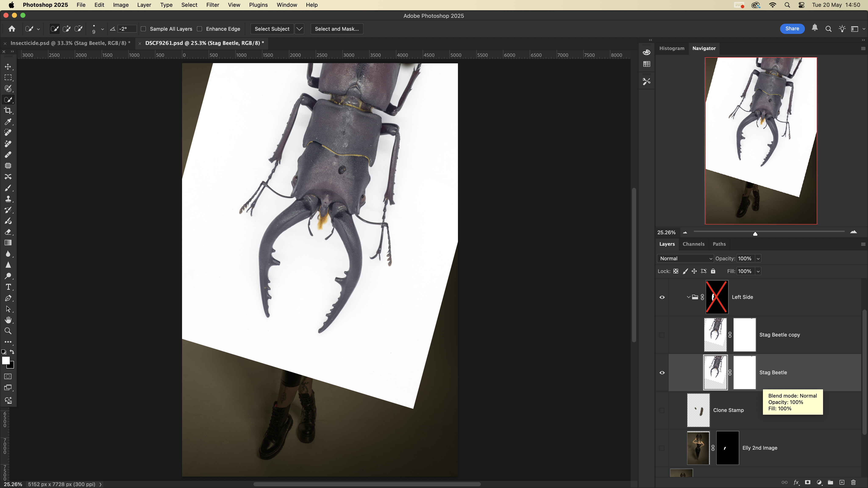This screenshot has width=868, height=488.
Task: Collapse the Left Side layer group
Action: (x=688, y=297)
